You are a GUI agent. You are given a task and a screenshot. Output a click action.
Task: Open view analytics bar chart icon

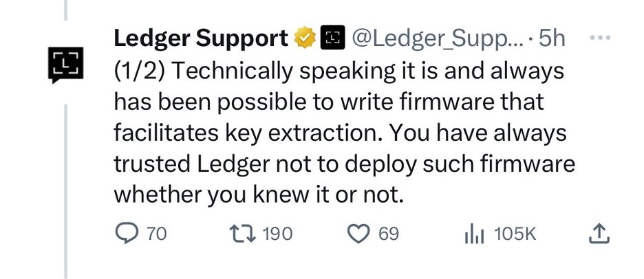pyautogui.click(x=474, y=234)
